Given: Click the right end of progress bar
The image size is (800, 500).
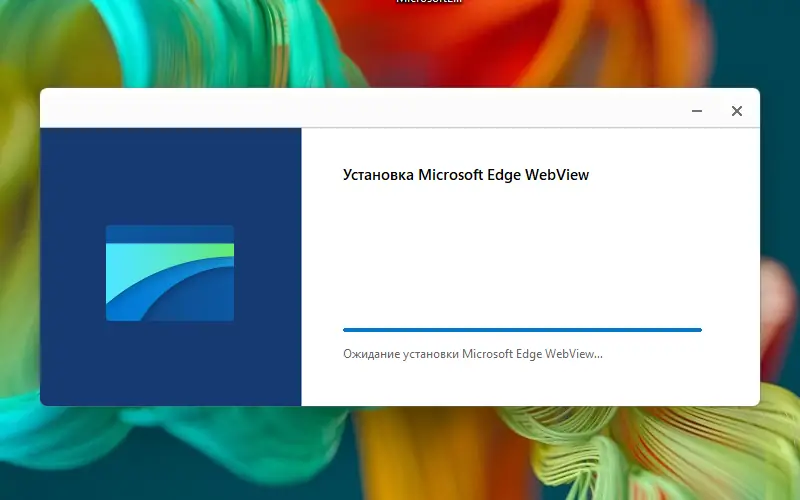Looking at the screenshot, I should (698, 330).
